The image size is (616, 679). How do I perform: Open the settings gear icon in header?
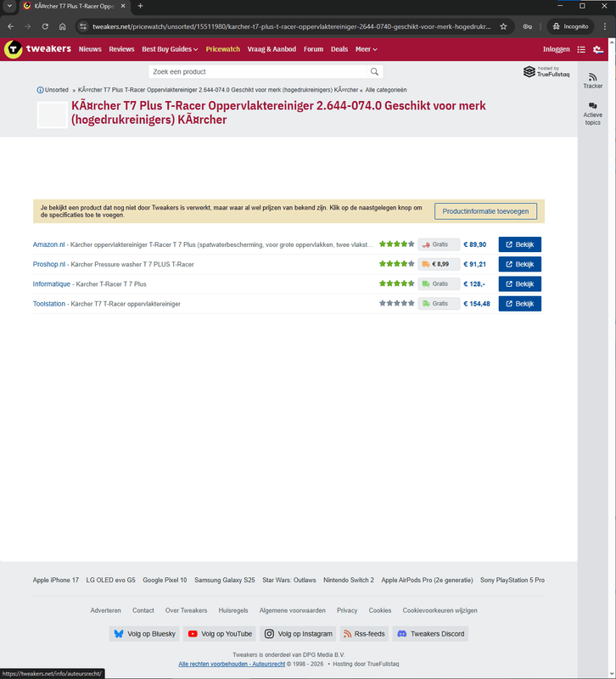(598, 49)
